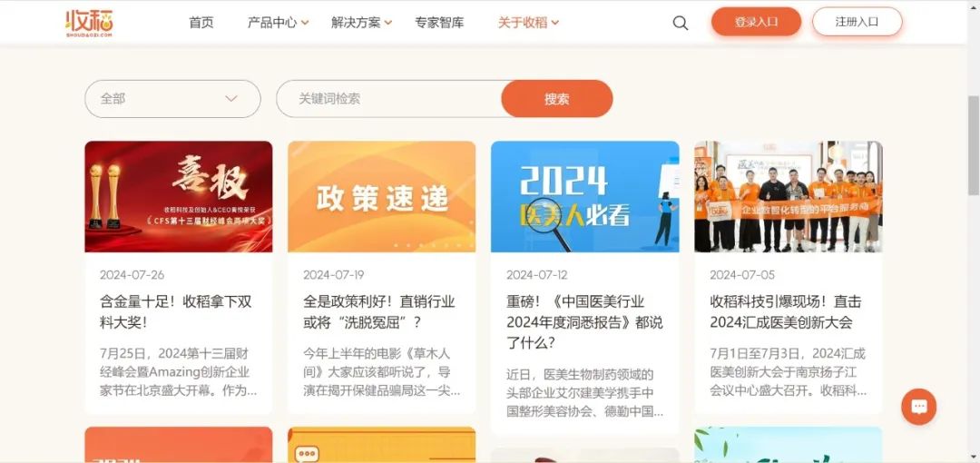Open the red 喜报 award thumbnail
Screen dimensions: 980x463
point(179,196)
